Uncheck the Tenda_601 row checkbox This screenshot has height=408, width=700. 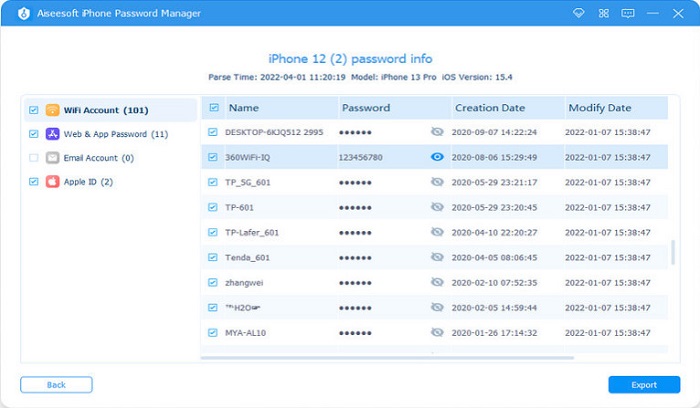point(212,257)
